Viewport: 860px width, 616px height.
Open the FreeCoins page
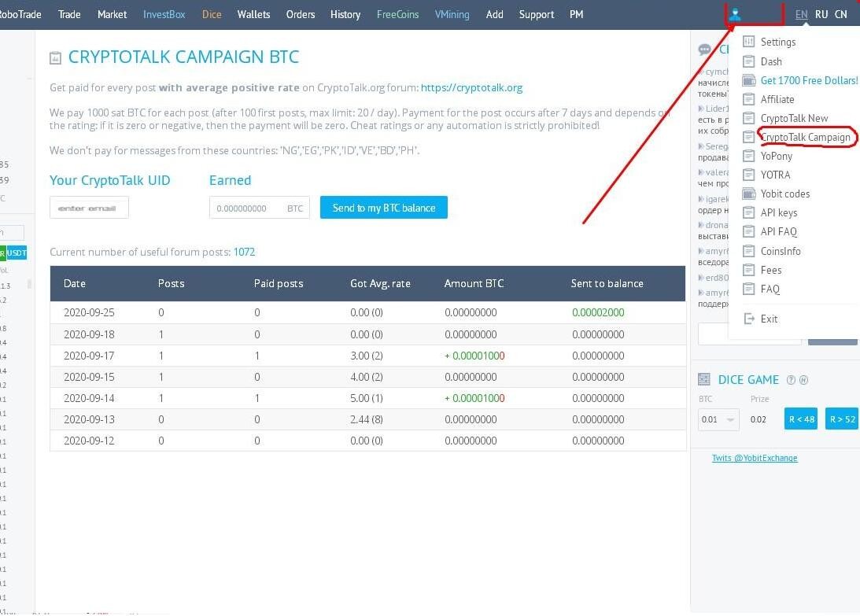click(397, 14)
